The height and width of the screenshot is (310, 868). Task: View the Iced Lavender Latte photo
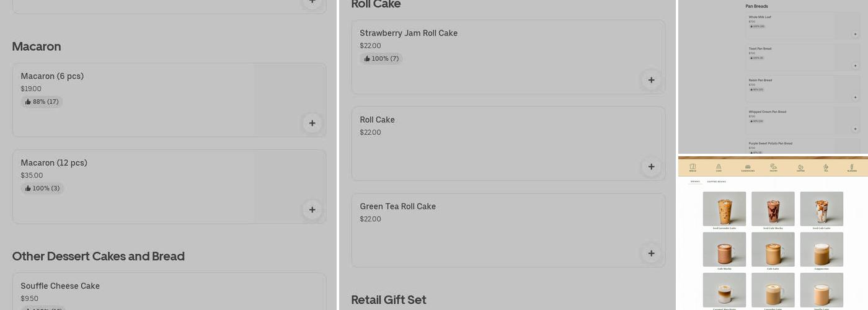tap(724, 209)
